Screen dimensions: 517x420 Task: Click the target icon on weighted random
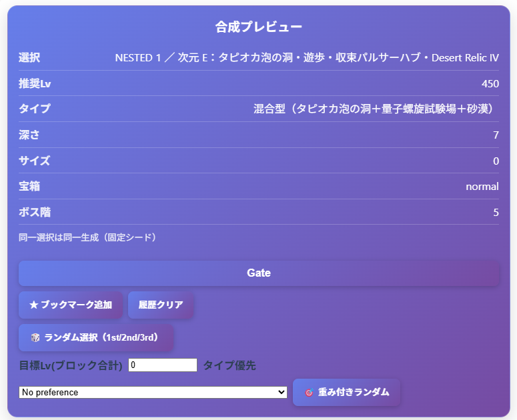[x=308, y=393]
